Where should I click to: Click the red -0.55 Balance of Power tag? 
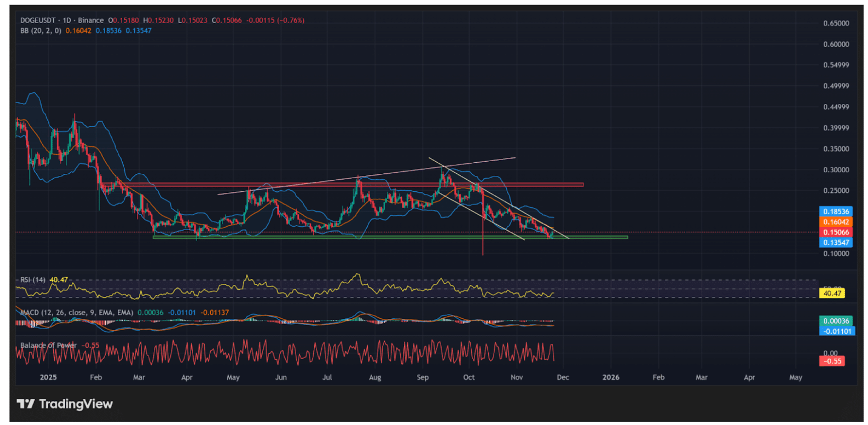pos(832,361)
